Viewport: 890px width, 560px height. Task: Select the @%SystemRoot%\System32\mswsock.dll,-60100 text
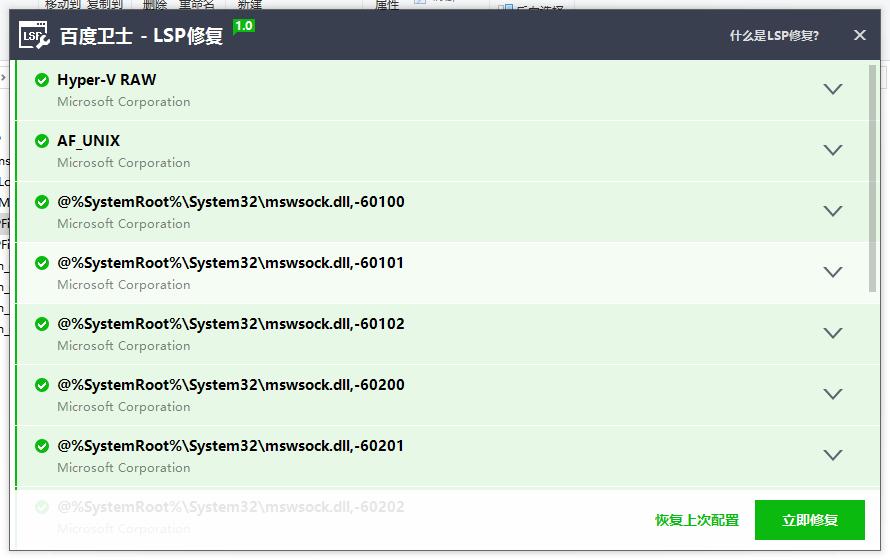pos(231,202)
